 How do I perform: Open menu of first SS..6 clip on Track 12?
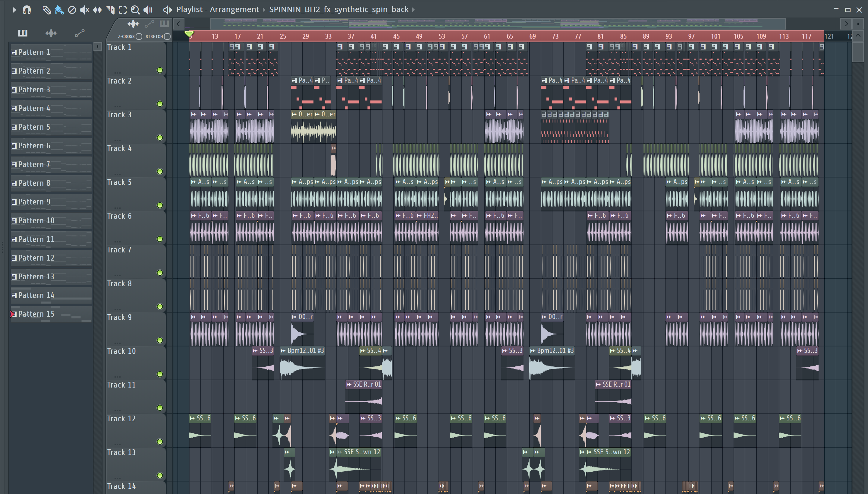click(x=192, y=418)
